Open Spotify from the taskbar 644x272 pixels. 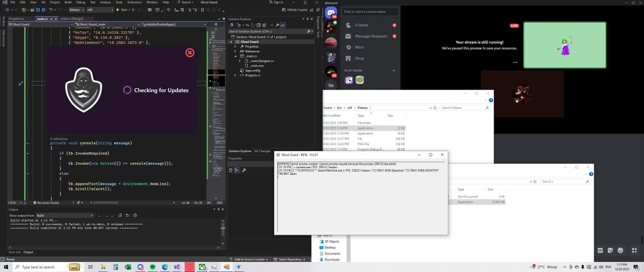coord(153,267)
